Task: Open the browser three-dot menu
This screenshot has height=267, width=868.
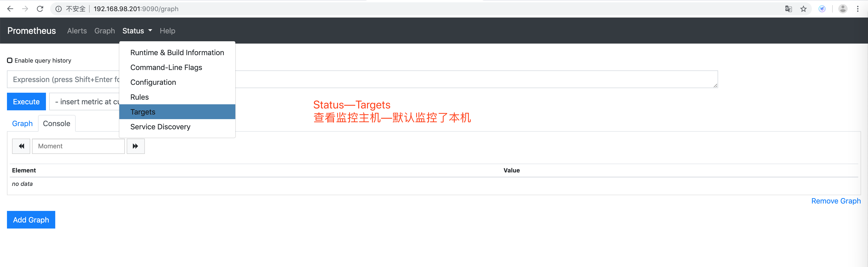Action: [858, 9]
